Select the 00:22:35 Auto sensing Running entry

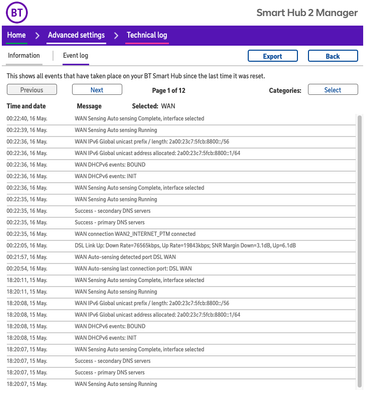click(x=181, y=199)
